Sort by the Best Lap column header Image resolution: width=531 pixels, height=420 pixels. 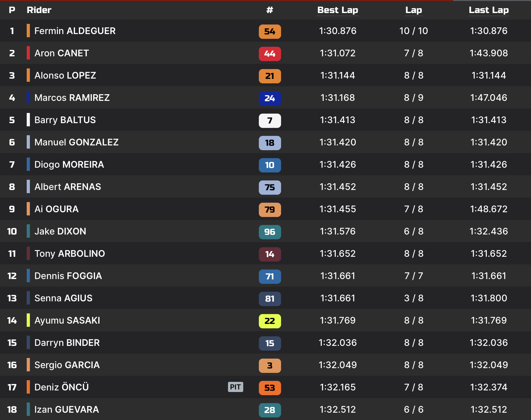pos(338,10)
